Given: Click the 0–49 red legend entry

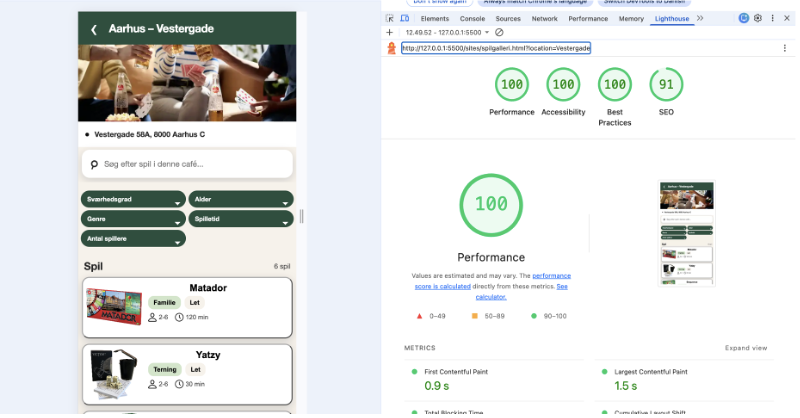Looking at the screenshot, I should [x=431, y=316].
